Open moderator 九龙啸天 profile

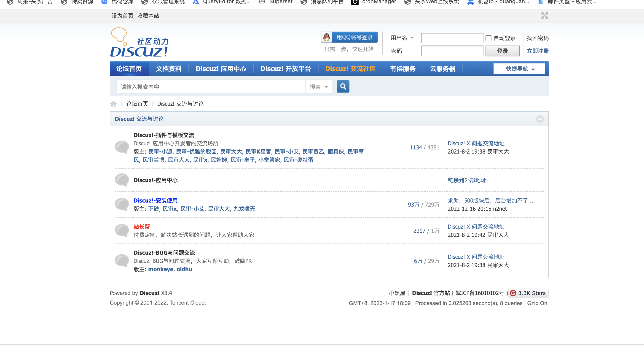pyautogui.click(x=244, y=209)
